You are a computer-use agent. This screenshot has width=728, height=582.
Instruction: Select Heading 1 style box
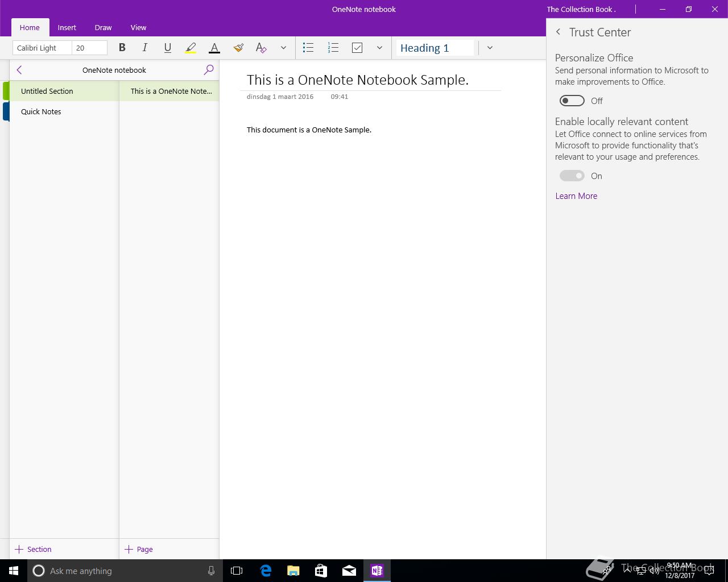pyautogui.click(x=435, y=48)
